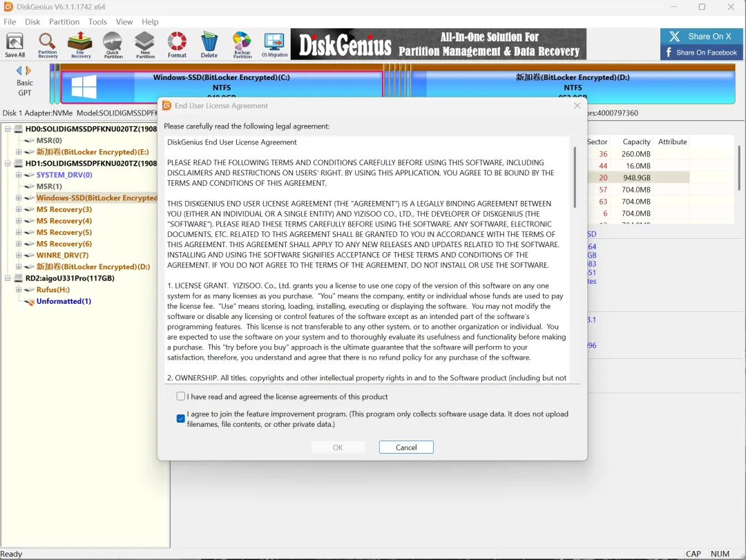Click the Quick Partition icon
The height and width of the screenshot is (560, 746).
[113, 45]
